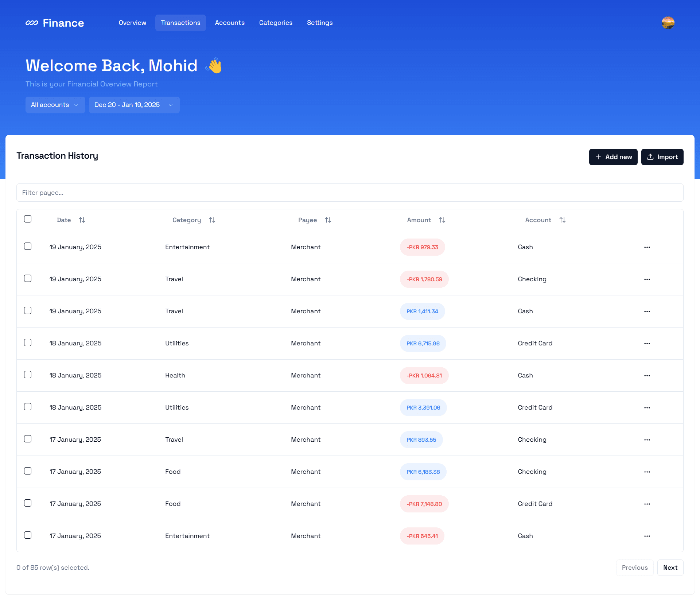Image resolution: width=700 pixels, height=612 pixels.
Task: Click the plus icon on Add new
Action: [598, 157]
